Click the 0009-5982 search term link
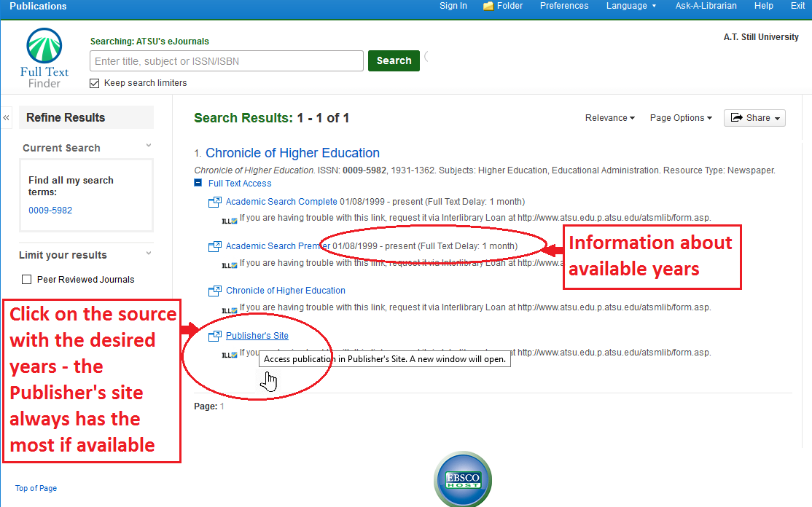This screenshot has height=507, width=812. point(50,211)
